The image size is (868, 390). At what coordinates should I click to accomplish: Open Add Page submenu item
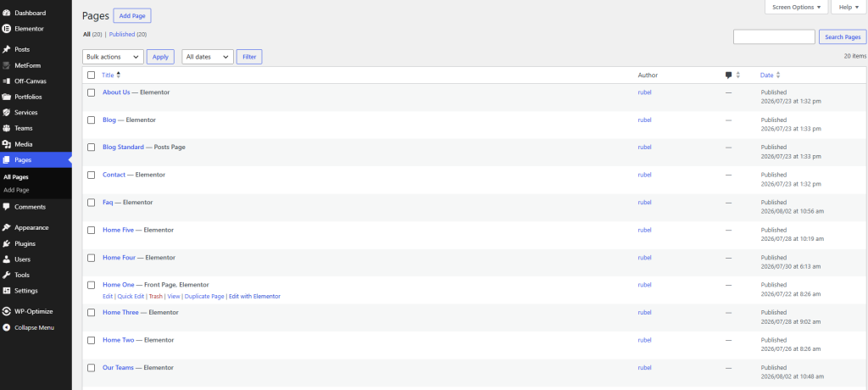point(17,190)
